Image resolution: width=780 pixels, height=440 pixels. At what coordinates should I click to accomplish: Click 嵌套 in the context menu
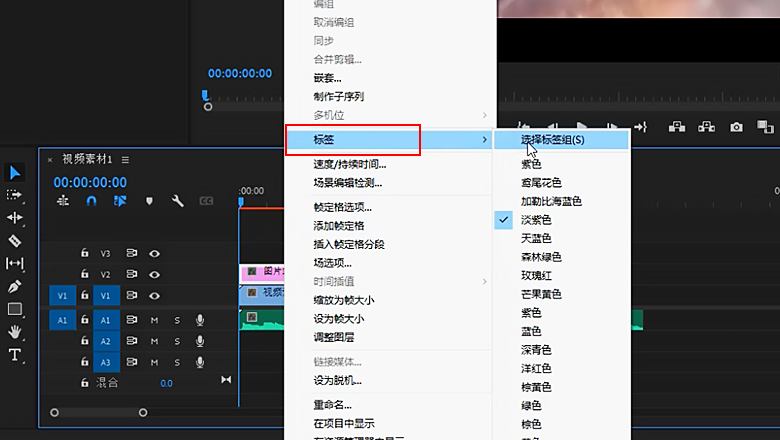point(327,78)
